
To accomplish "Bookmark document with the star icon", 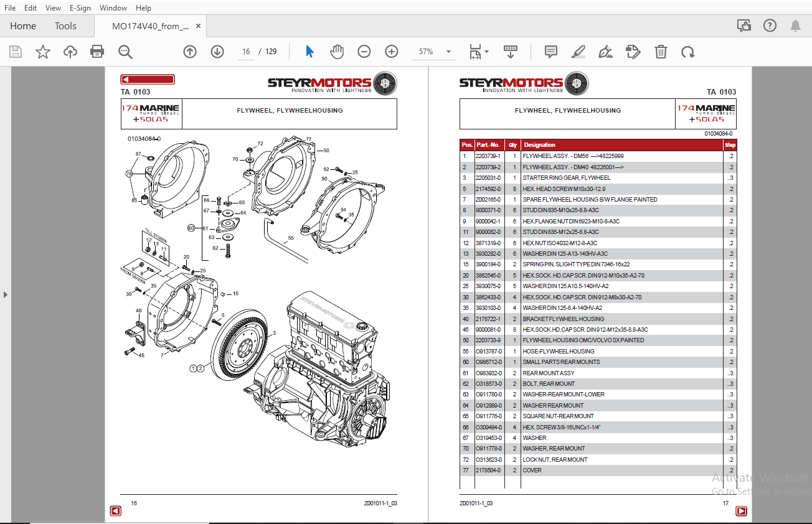I will [x=43, y=52].
